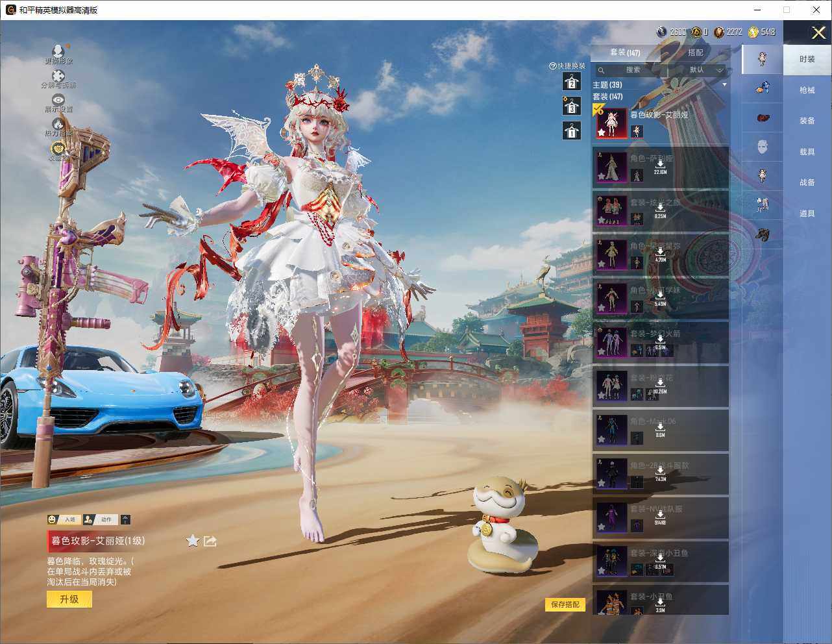
Task: Download the 角色-萨利娅 outfit (22.16M)
Action: click(x=660, y=167)
